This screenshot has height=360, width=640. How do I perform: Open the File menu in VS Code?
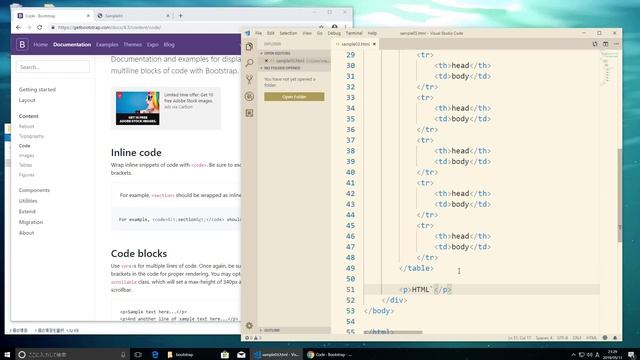(258, 33)
